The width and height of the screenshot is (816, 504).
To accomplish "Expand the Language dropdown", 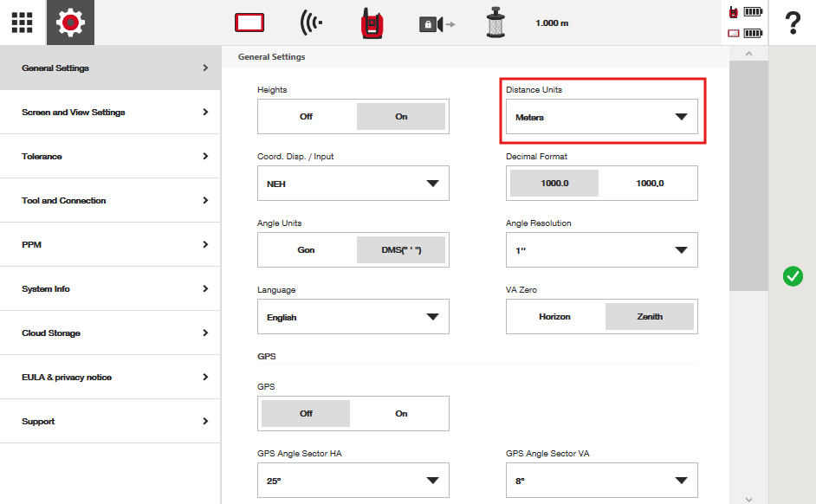I will (x=353, y=318).
